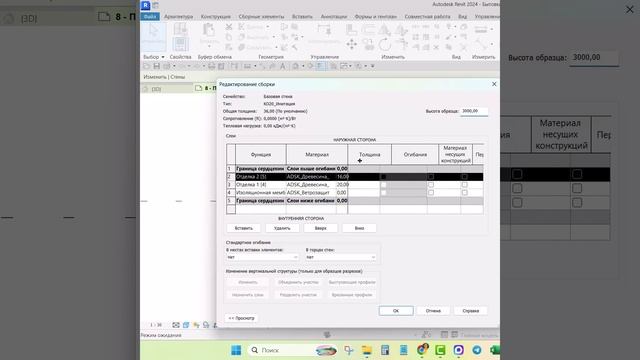
Task: Switch to the Сборные элементы ribbon tab
Action: click(261, 17)
